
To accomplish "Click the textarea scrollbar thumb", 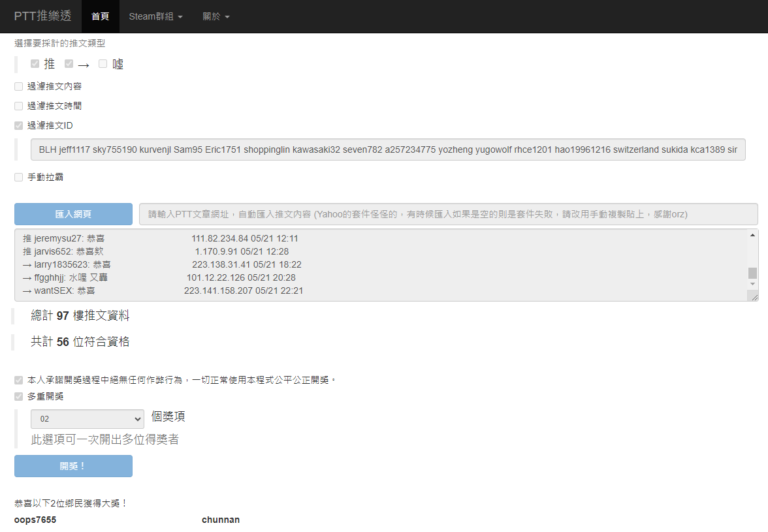I will pos(752,273).
